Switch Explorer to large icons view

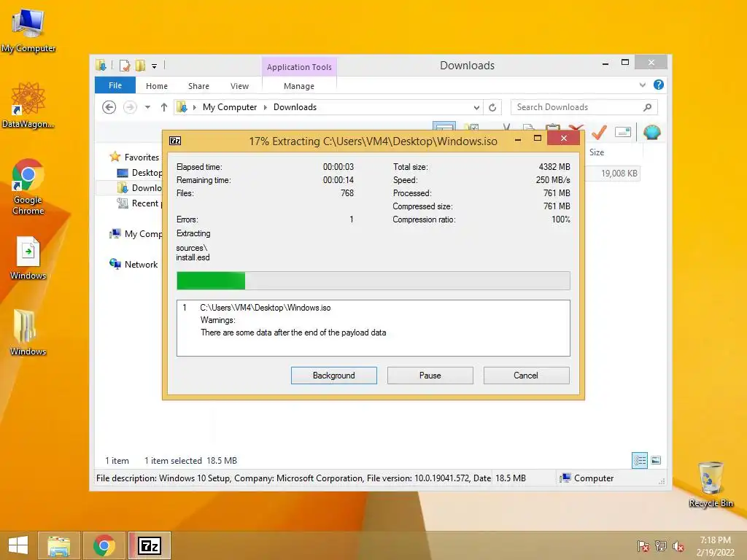[x=656, y=460]
